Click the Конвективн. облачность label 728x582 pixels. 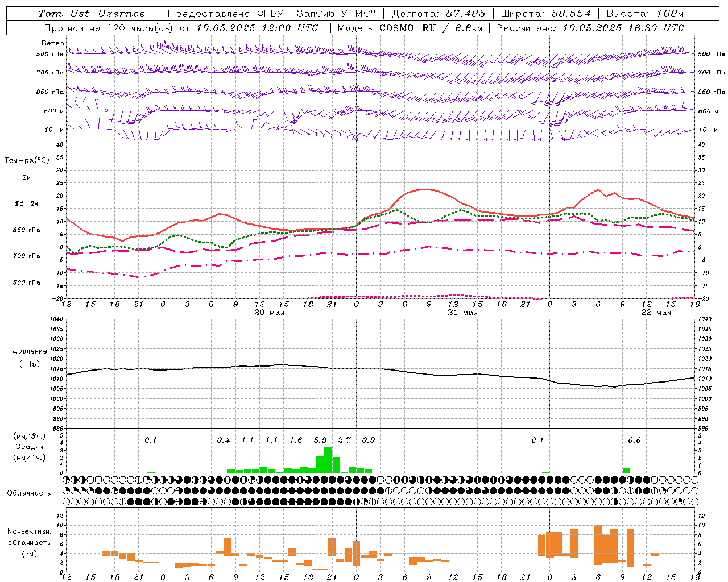point(29,537)
